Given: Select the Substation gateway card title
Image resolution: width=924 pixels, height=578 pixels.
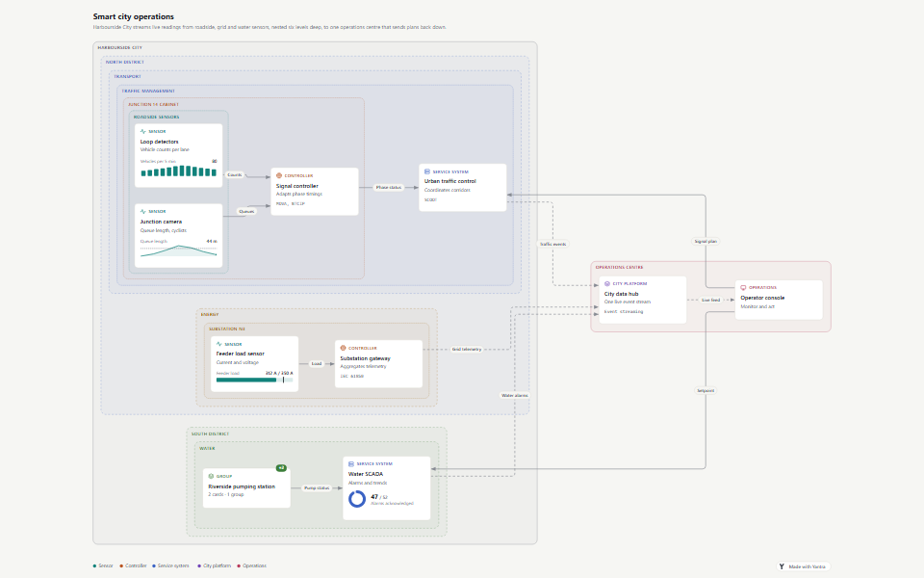Looking at the screenshot, I should tap(366, 358).
